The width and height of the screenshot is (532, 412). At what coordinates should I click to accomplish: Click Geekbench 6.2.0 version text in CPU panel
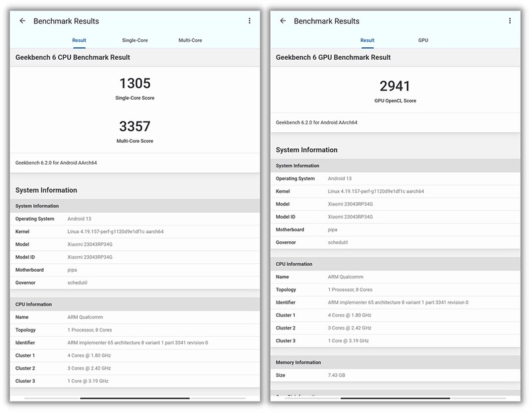56,163
